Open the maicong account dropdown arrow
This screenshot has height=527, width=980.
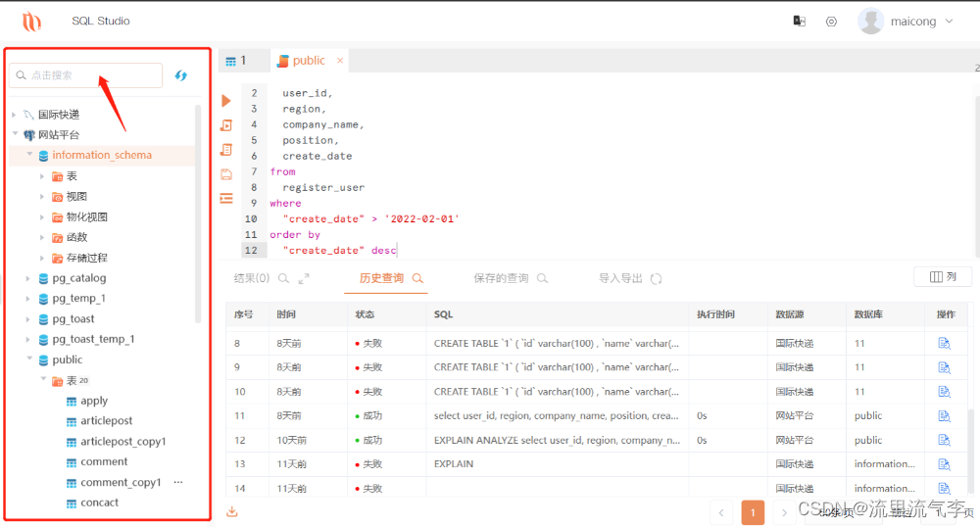950,22
